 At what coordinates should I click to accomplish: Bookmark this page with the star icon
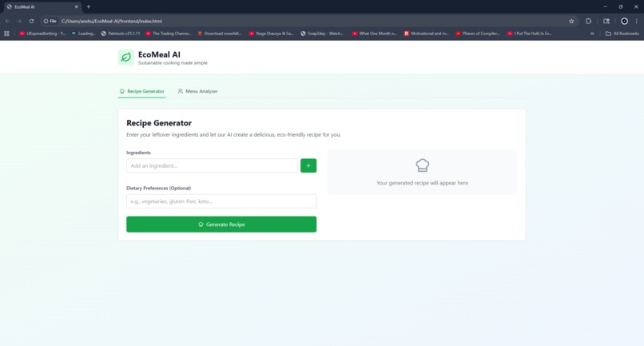click(571, 21)
